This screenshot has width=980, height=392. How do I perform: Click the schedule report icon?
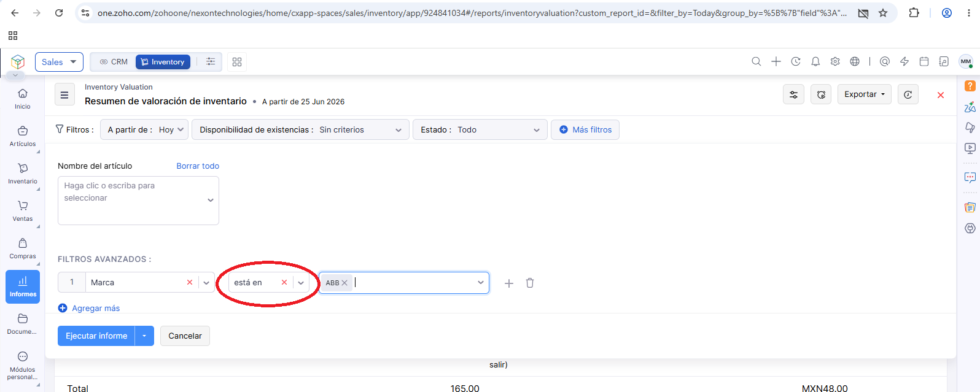(821, 94)
